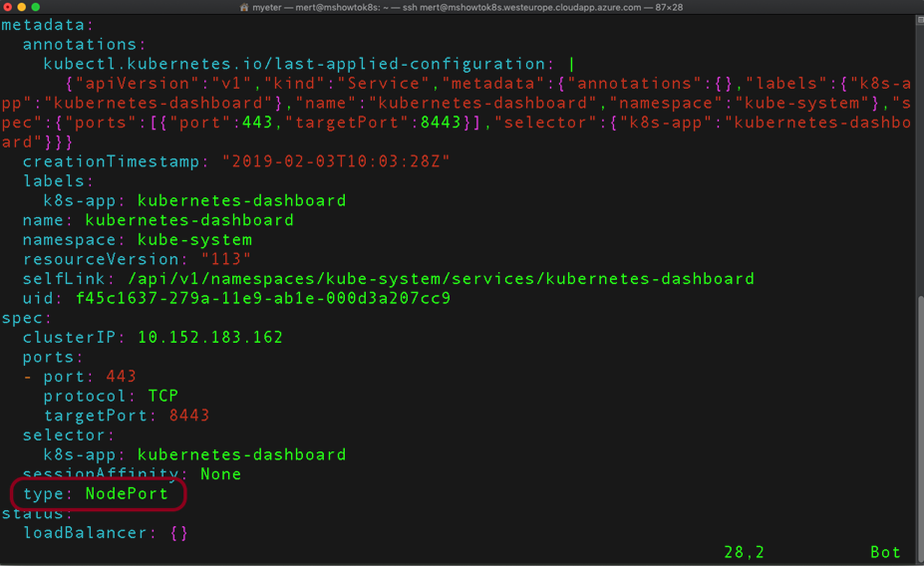Viewport: 924px width, 566px height.
Task: Click the terminal window title text
Action: (467, 8)
